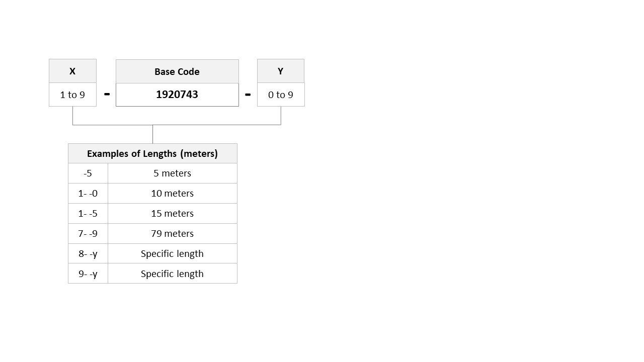The height and width of the screenshot is (362, 644).
Task: Select the '-5' code cell
Action: 88,173
